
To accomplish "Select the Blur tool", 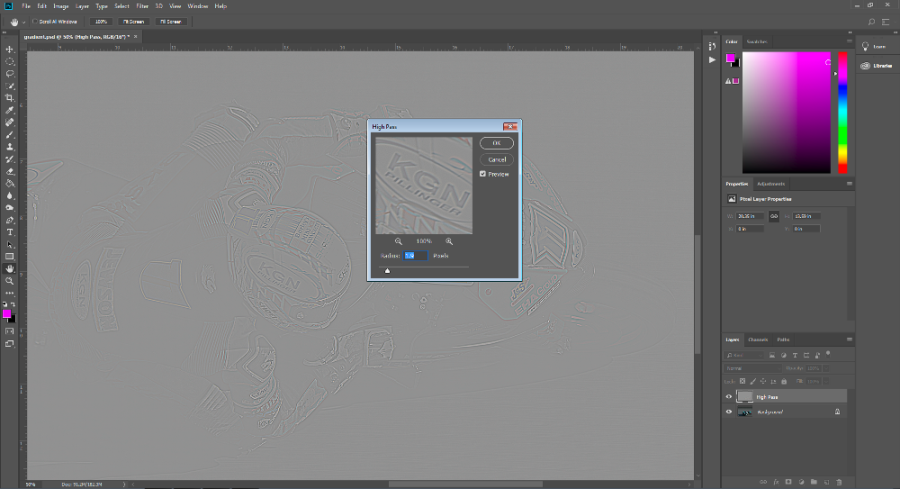I will coord(10,196).
